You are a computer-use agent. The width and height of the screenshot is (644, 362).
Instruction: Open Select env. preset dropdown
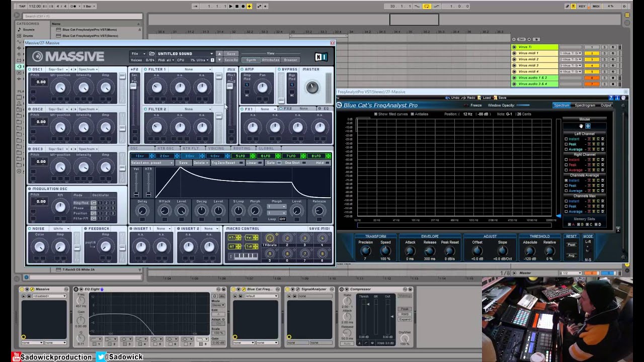click(152, 163)
